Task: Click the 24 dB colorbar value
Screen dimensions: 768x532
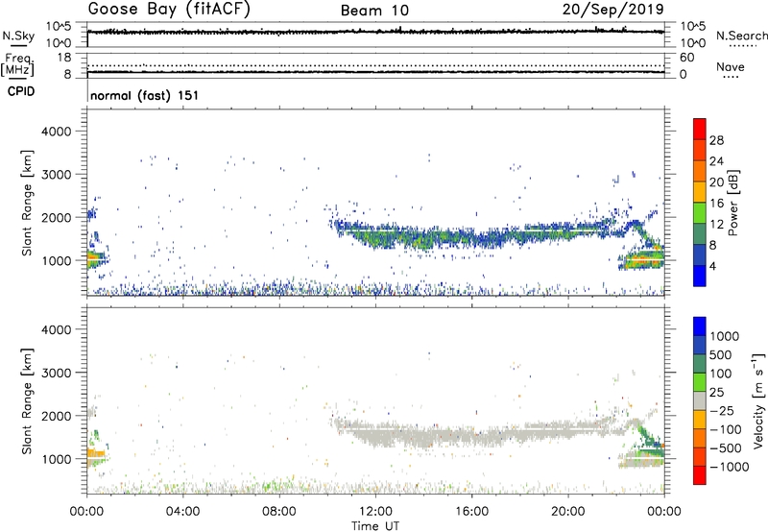Action: (716, 161)
